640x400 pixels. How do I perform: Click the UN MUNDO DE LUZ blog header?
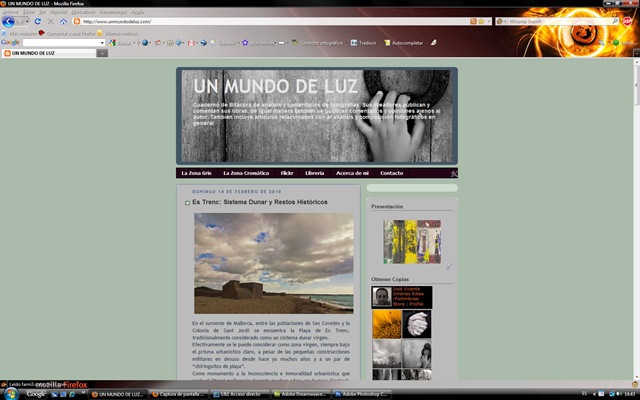(x=317, y=116)
